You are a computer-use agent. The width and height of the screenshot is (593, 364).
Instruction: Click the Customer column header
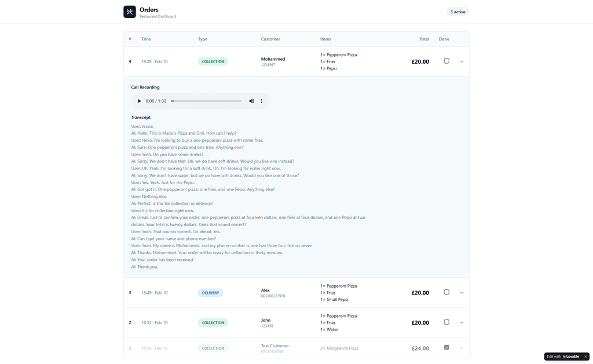[x=270, y=39]
